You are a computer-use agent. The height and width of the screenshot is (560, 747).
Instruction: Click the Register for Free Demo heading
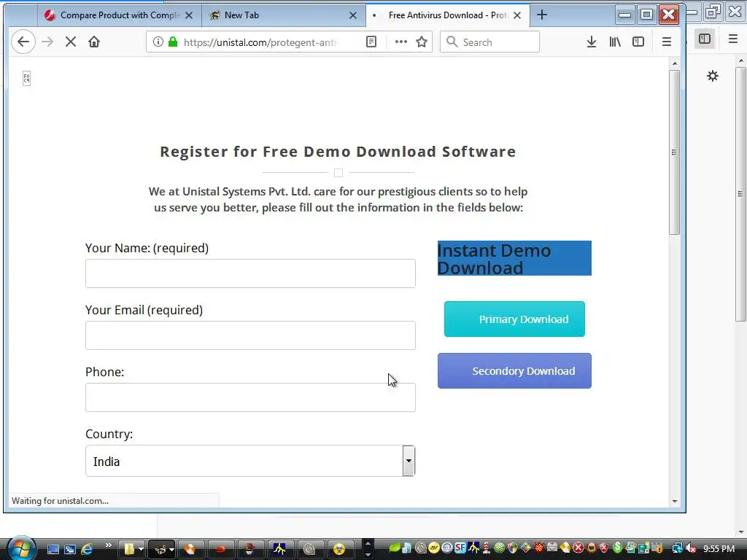pos(338,152)
